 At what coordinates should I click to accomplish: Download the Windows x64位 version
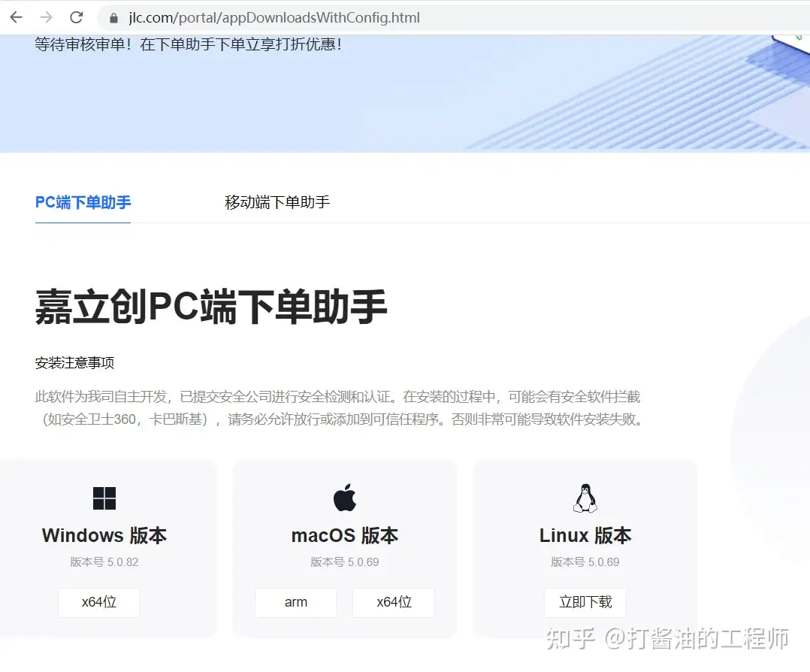point(98,602)
